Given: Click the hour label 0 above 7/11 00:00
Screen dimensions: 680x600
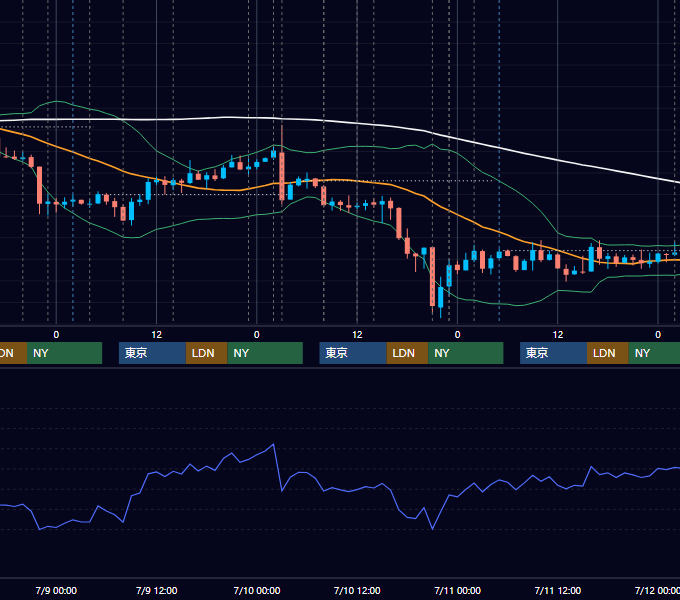Looking at the screenshot, I should 458,335.
